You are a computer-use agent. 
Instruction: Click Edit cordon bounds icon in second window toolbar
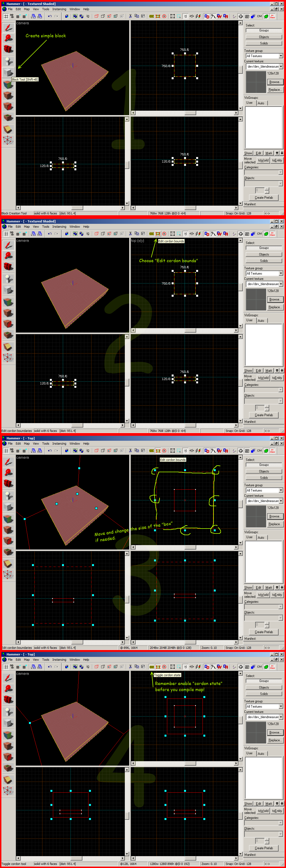click(x=158, y=233)
